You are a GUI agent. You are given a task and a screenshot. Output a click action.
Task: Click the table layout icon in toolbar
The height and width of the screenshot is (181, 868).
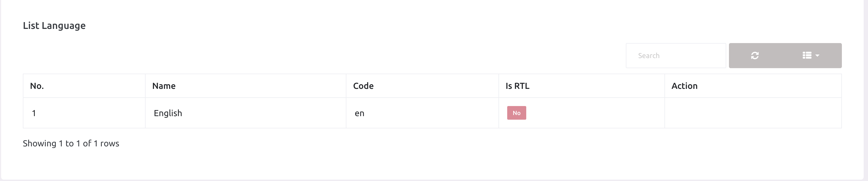pos(807,55)
